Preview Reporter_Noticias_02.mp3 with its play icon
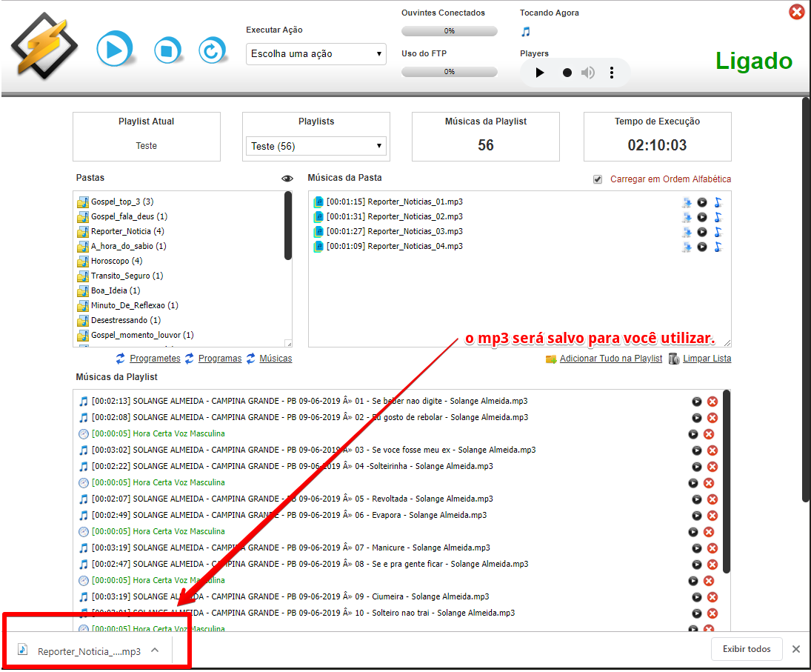Screen dimensions: 811x672 coord(702,217)
